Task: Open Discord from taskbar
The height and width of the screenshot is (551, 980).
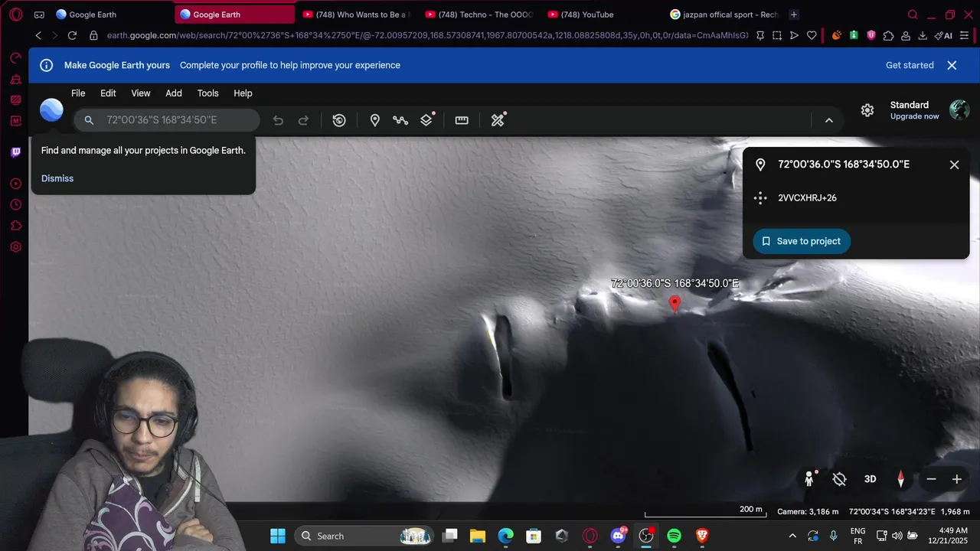Action: pyautogui.click(x=618, y=536)
